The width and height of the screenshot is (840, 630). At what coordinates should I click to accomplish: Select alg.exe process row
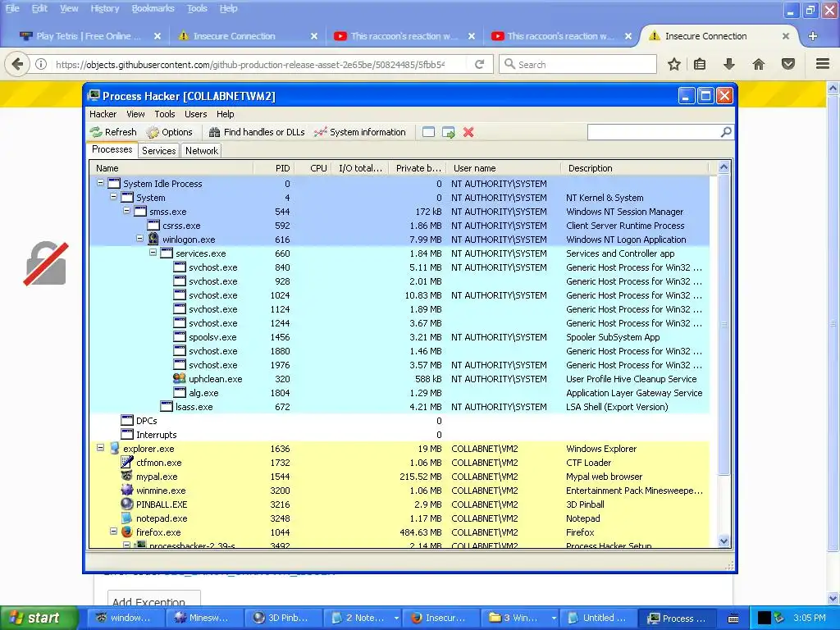[x=399, y=393]
